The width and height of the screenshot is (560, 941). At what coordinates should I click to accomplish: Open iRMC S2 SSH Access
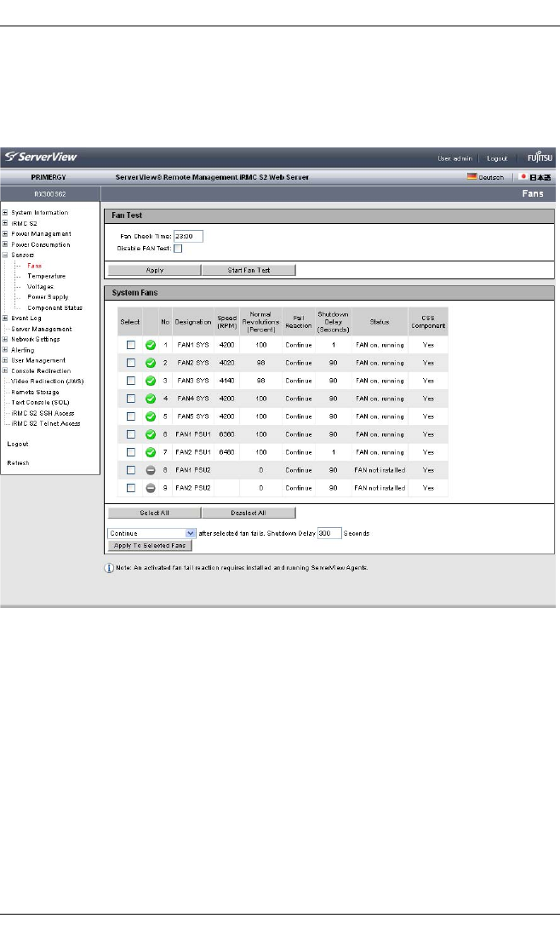43,413
